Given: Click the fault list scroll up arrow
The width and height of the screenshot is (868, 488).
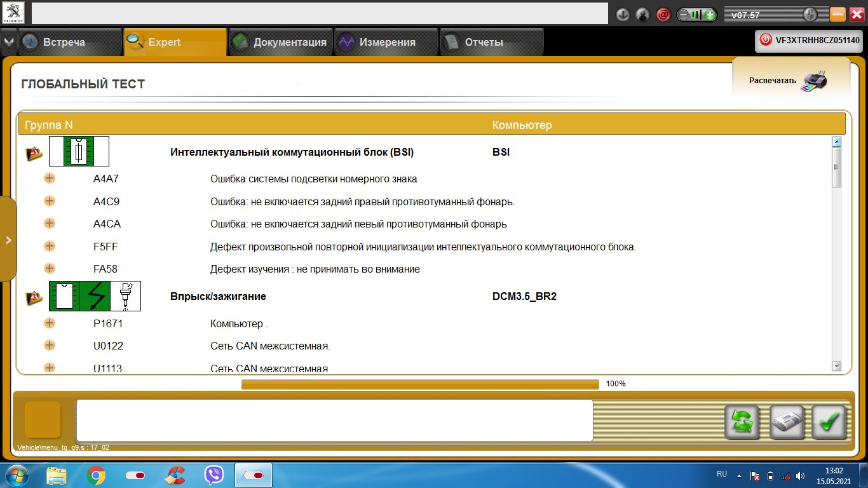Looking at the screenshot, I should click(x=836, y=142).
